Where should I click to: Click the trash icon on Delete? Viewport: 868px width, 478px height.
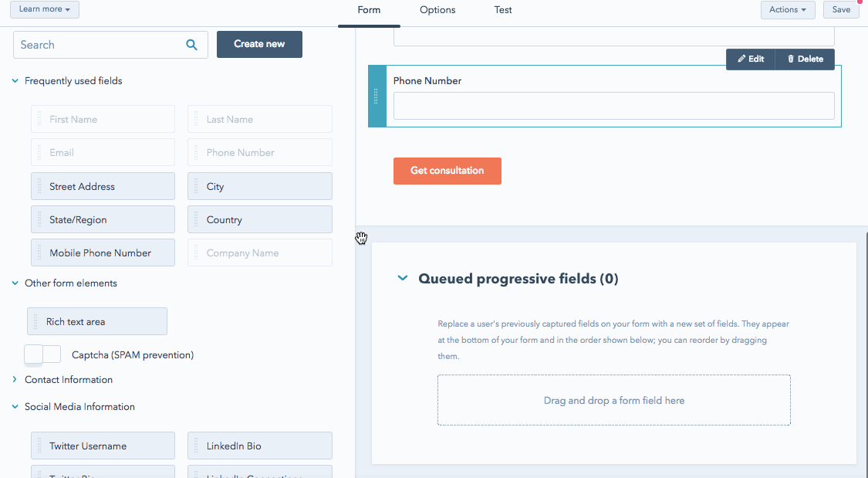click(x=791, y=59)
